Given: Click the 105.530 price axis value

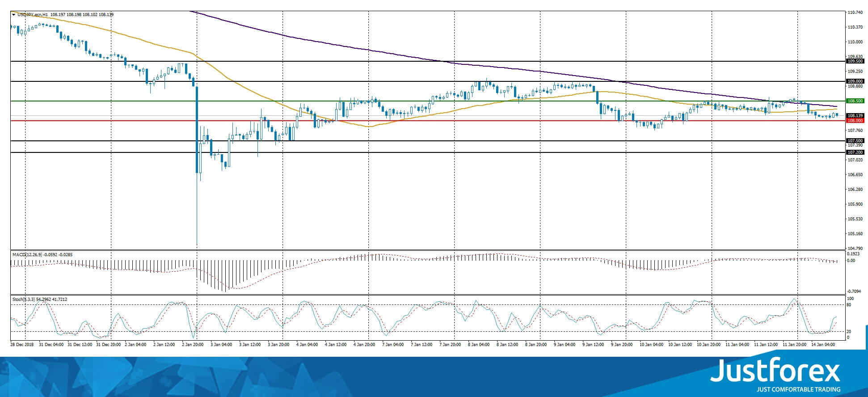Looking at the screenshot, I should (855, 219).
